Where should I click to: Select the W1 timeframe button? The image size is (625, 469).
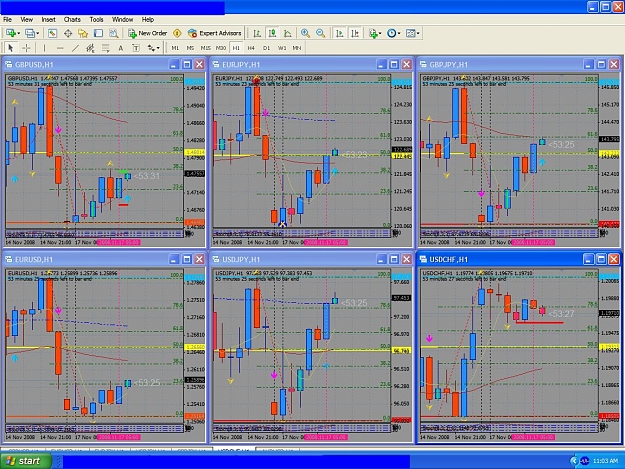click(282, 48)
